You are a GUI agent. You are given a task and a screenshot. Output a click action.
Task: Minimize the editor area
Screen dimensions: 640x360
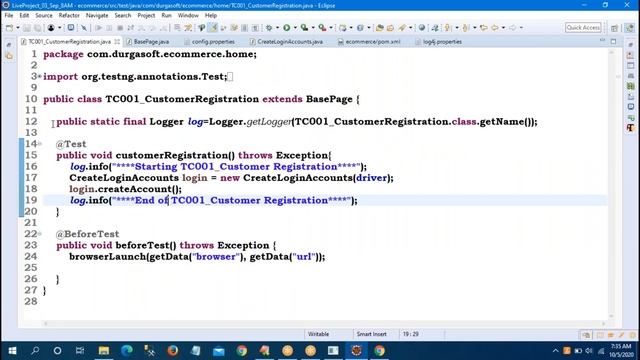click(602, 41)
